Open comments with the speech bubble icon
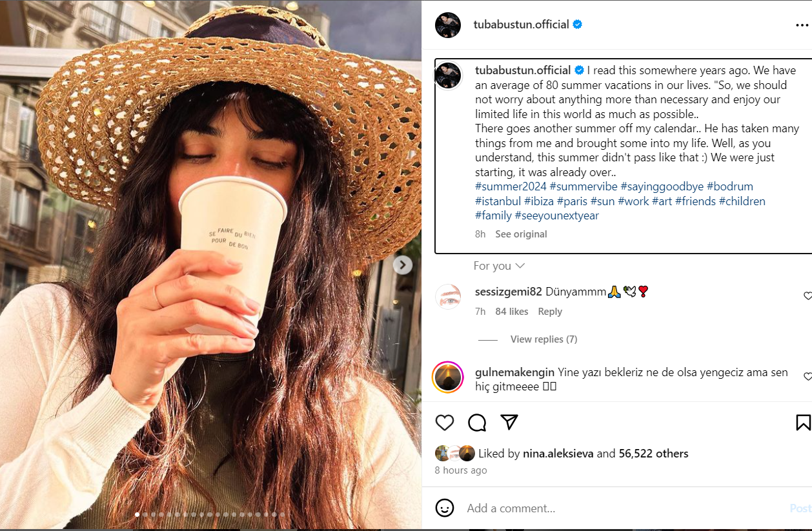The width and height of the screenshot is (812, 531). (x=477, y=423)
